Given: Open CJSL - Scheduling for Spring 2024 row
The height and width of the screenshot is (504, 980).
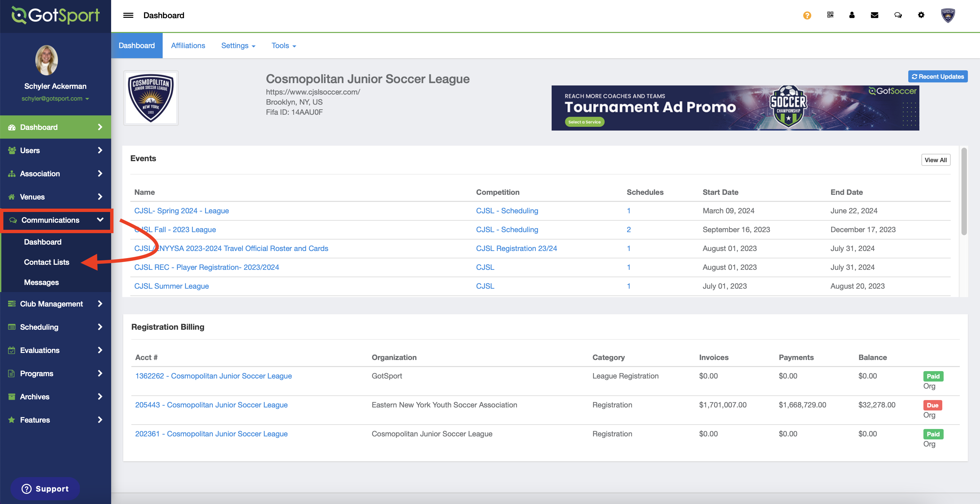Looking at the screenshot, I should 507,211.
